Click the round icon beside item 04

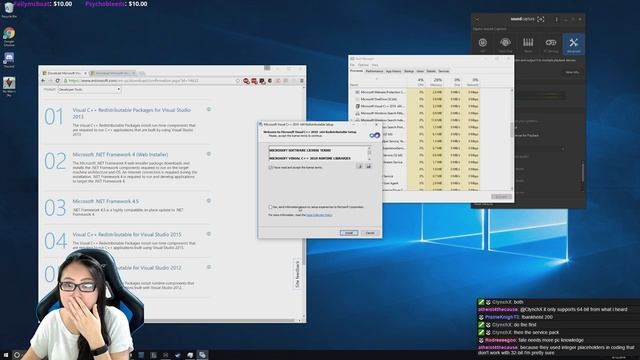coord(209,234)
